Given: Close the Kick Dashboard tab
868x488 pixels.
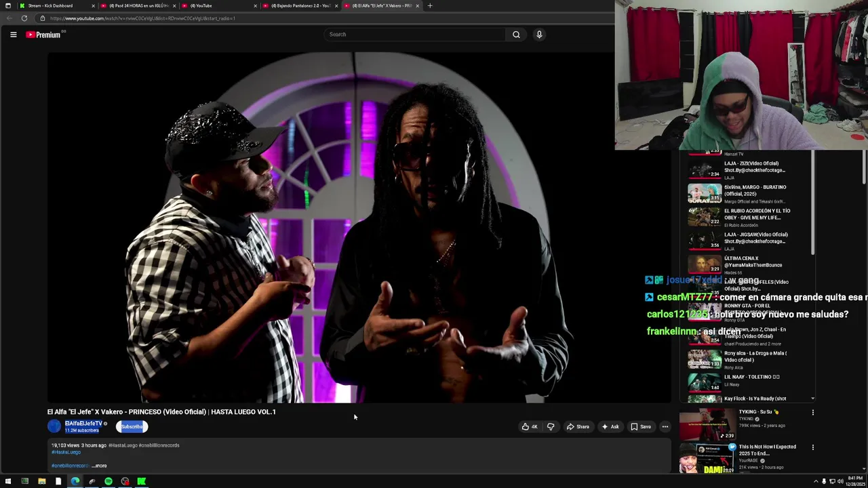Looking at the screenshot, I should (93, 5).
